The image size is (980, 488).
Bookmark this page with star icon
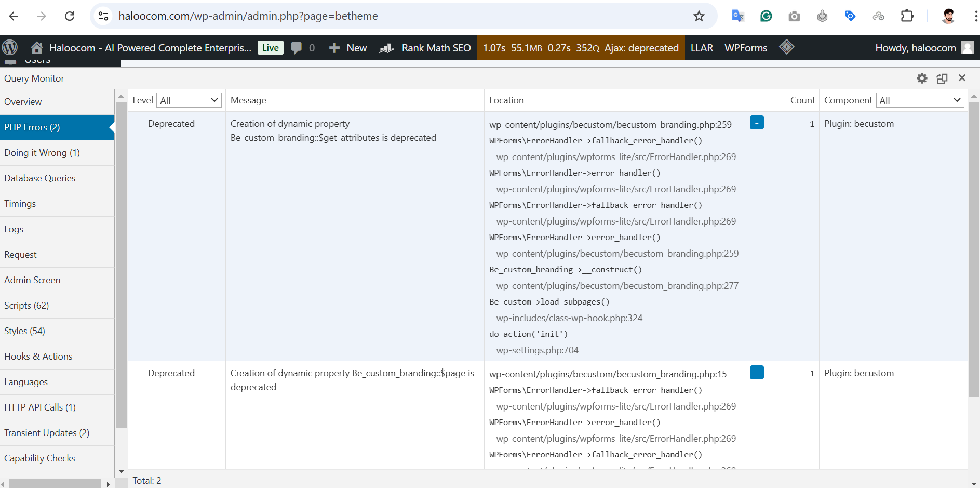coord(699,16)
